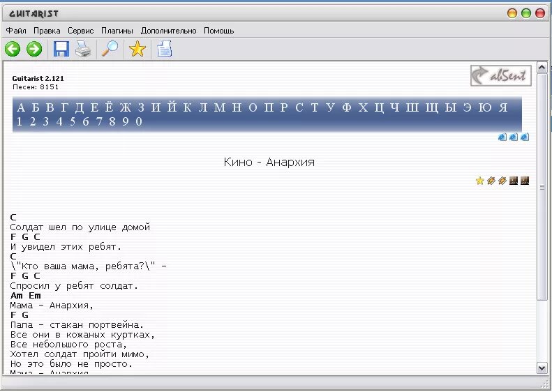The height and width of the screenshot is (392, 552).
Task: Browse songs under letter Л
Action: tap(203, 107)
